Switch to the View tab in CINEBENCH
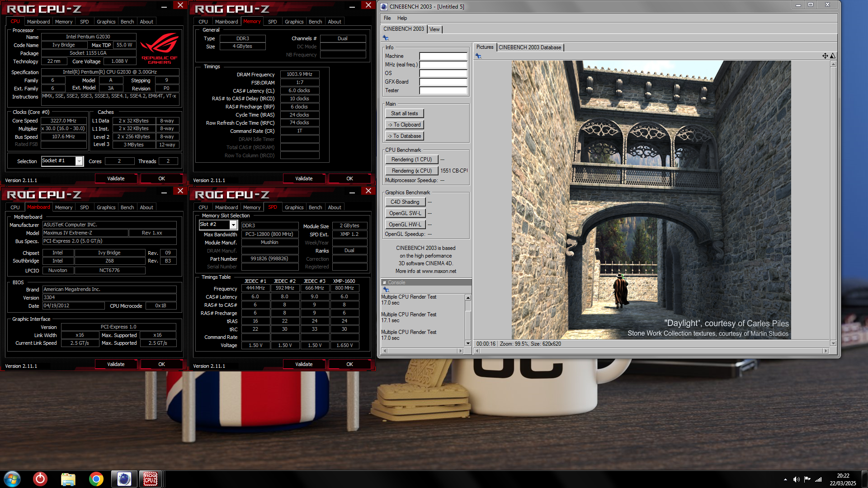Viewport: 868px width, 488px height. [434, 29]
